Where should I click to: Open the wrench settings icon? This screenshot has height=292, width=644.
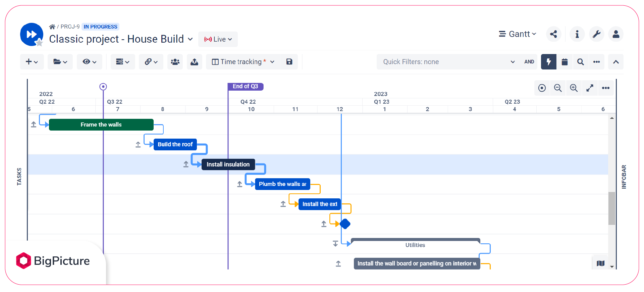click(596, 34)
